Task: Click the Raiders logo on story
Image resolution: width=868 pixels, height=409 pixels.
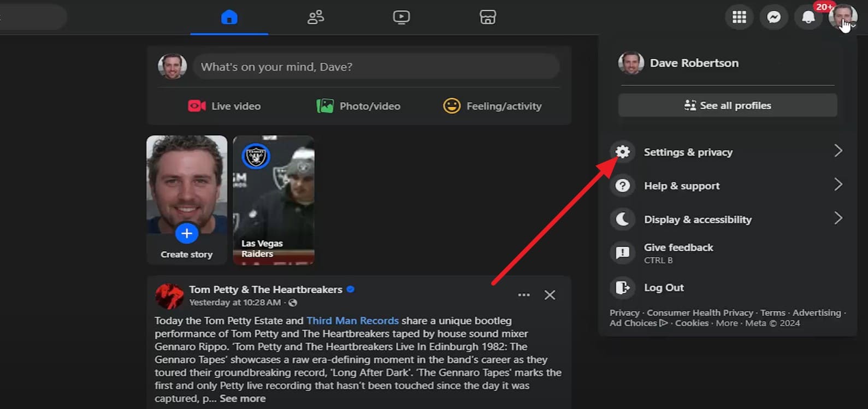Action: point(256,157)
